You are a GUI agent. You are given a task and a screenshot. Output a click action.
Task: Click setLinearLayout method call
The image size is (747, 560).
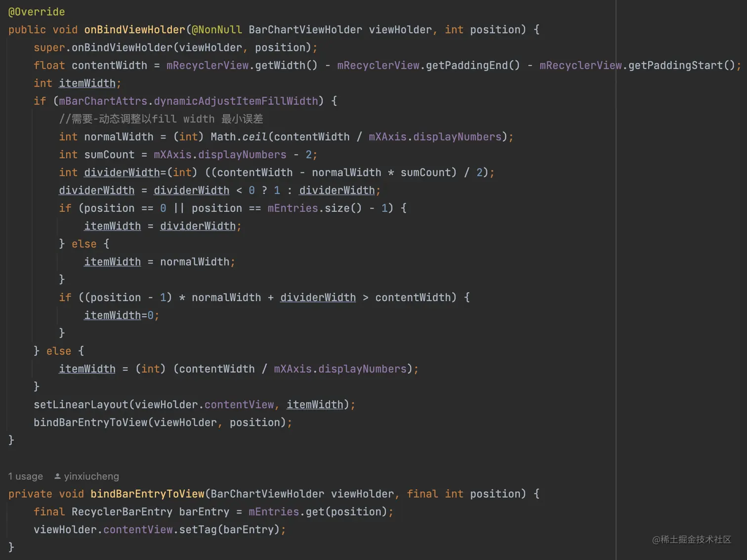pyautogui.click(x=81, y=404)
